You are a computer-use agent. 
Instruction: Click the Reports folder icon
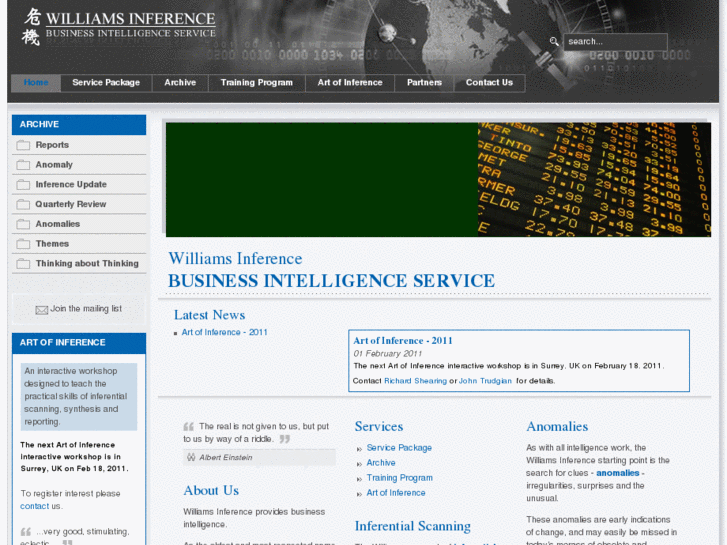(23, 145)
